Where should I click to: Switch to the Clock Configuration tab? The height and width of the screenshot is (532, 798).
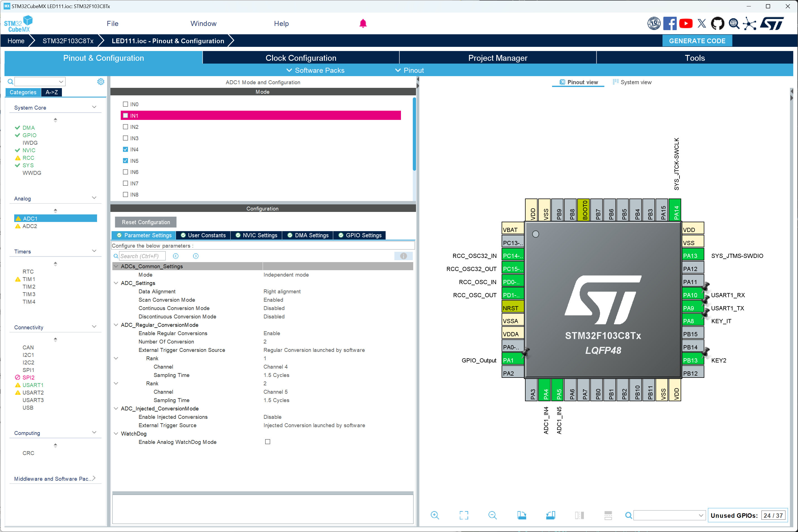coord(301,58)
